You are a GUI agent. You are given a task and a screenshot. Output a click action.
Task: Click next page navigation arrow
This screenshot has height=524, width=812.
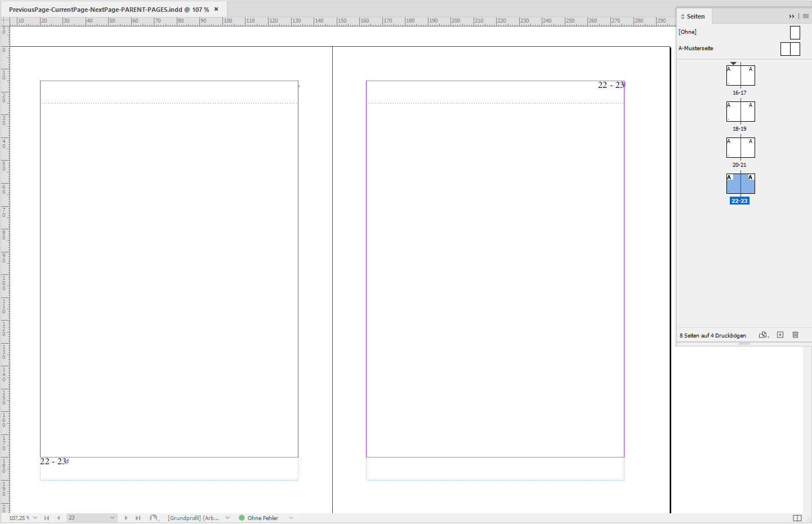coord(126,517)
